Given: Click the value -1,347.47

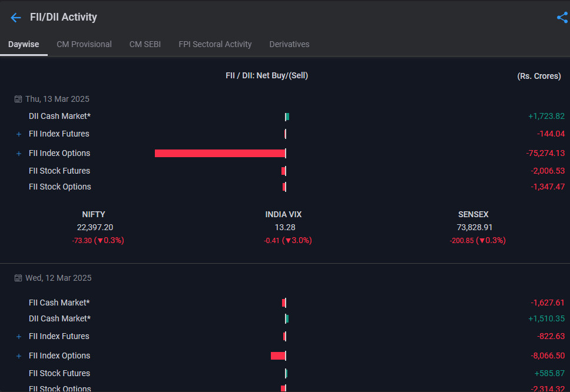Looking at the screenshot, I should pos(548,187).
